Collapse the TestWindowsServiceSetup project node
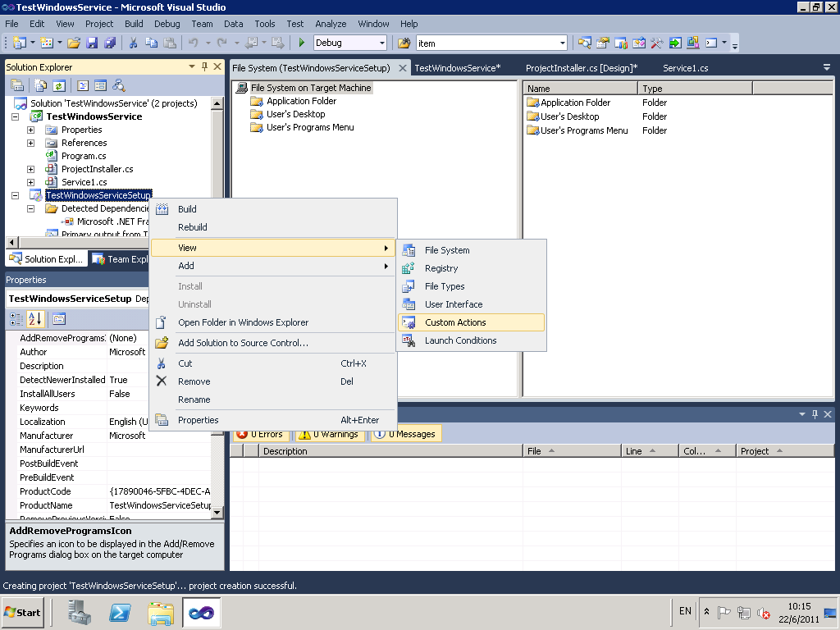Screen dimensions: 840x630 click(15, 195)
